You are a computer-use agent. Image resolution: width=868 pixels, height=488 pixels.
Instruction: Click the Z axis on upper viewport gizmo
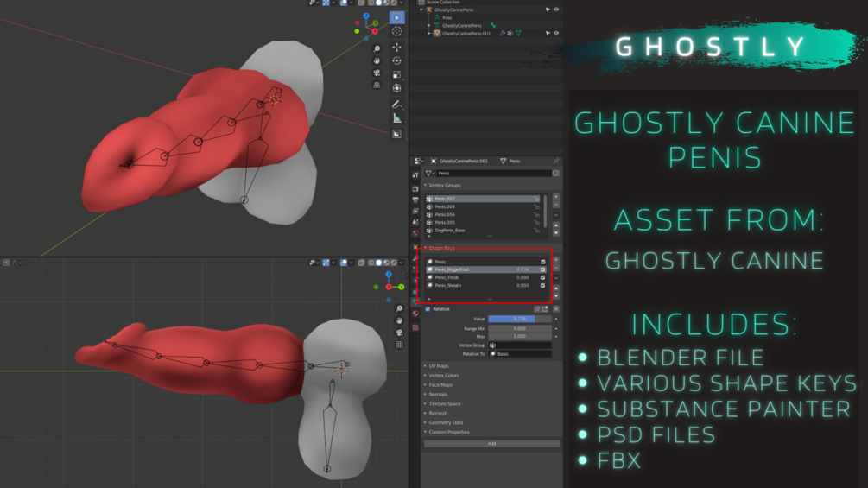pos(366,16)
